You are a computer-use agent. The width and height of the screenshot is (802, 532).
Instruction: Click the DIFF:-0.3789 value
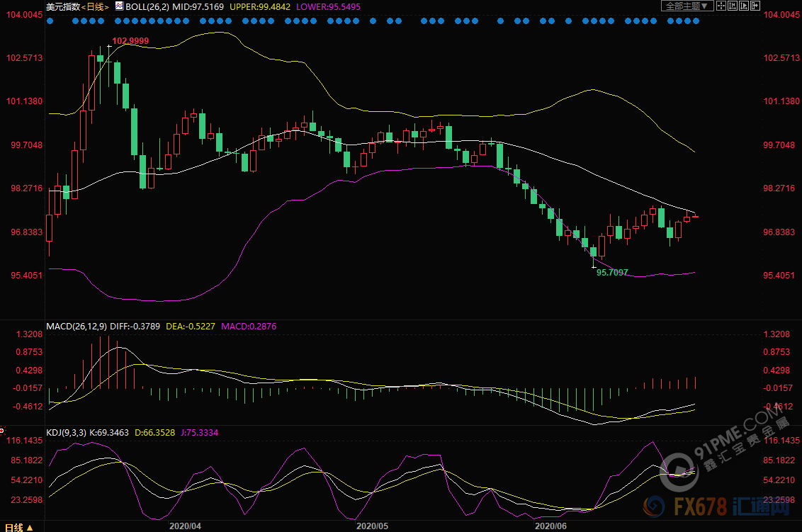click(135, 327)
